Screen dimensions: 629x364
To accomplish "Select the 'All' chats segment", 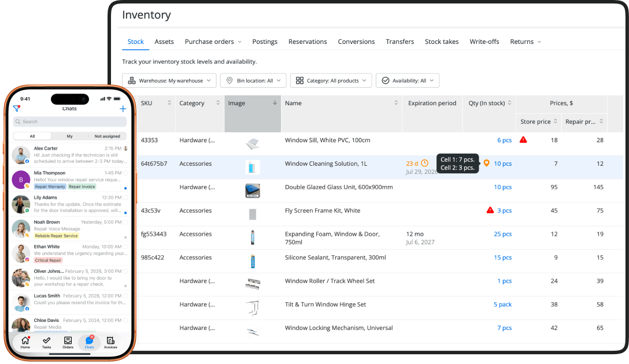I will click(32, 136).
